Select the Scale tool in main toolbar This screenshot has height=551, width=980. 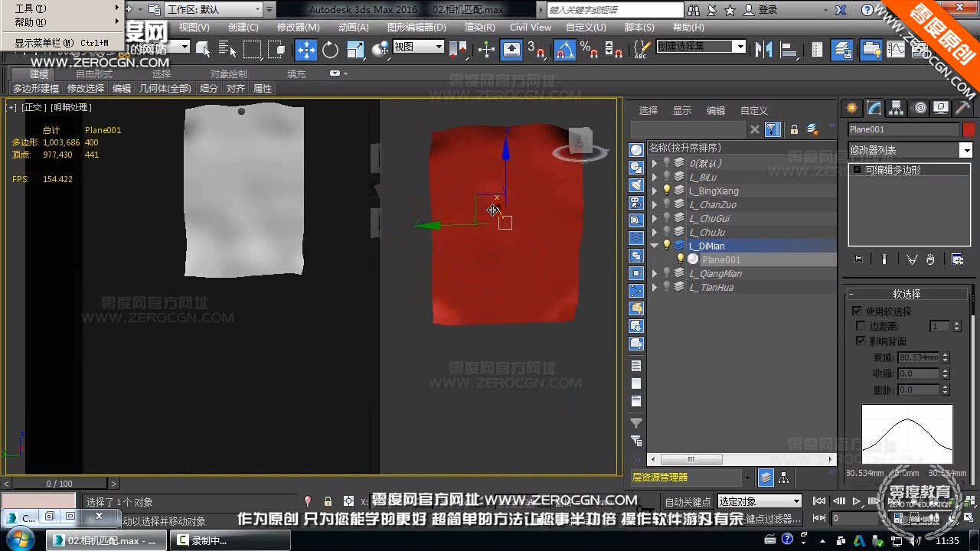355,50
